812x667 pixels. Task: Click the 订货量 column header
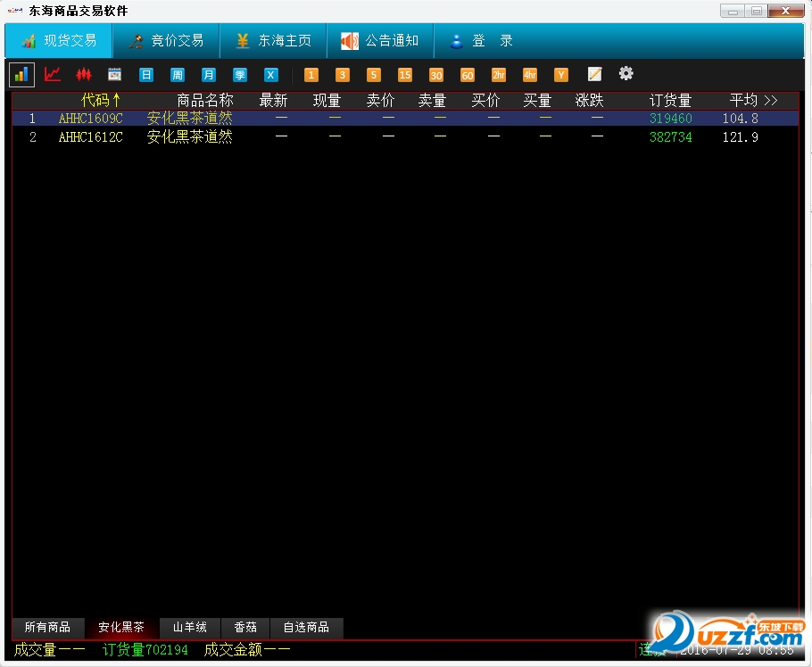tap(671, 100)
